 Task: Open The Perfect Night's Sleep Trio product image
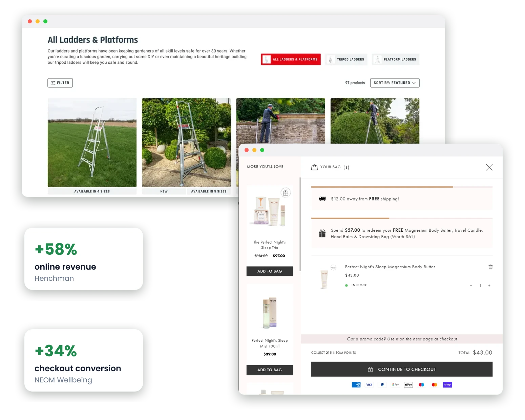(270, 211)
